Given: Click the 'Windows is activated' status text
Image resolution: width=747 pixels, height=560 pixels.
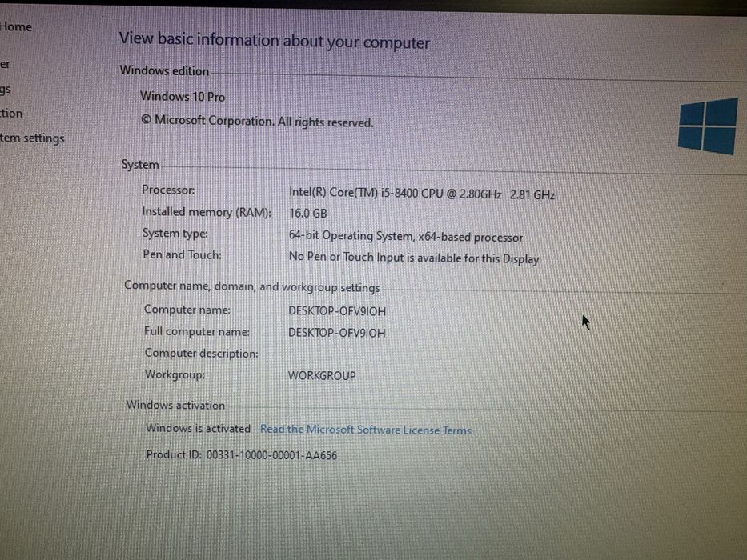Looking at the screenshot, I should (x=198, y=428).
